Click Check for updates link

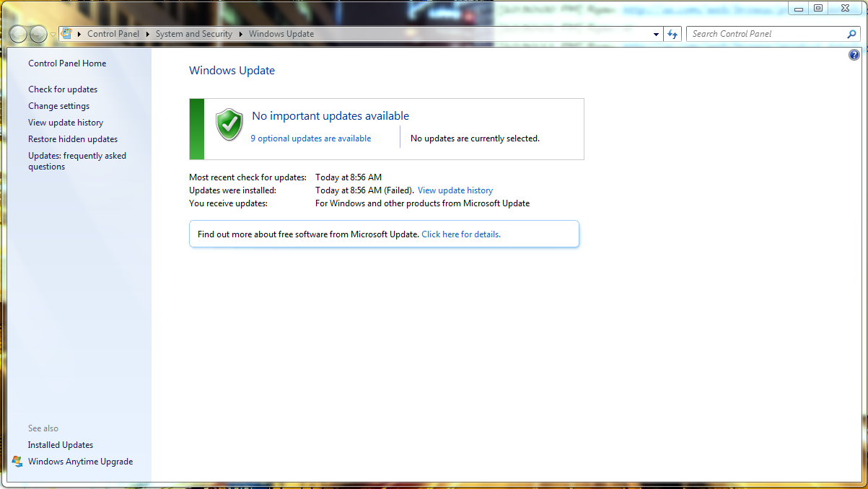[x=63, y=89]
